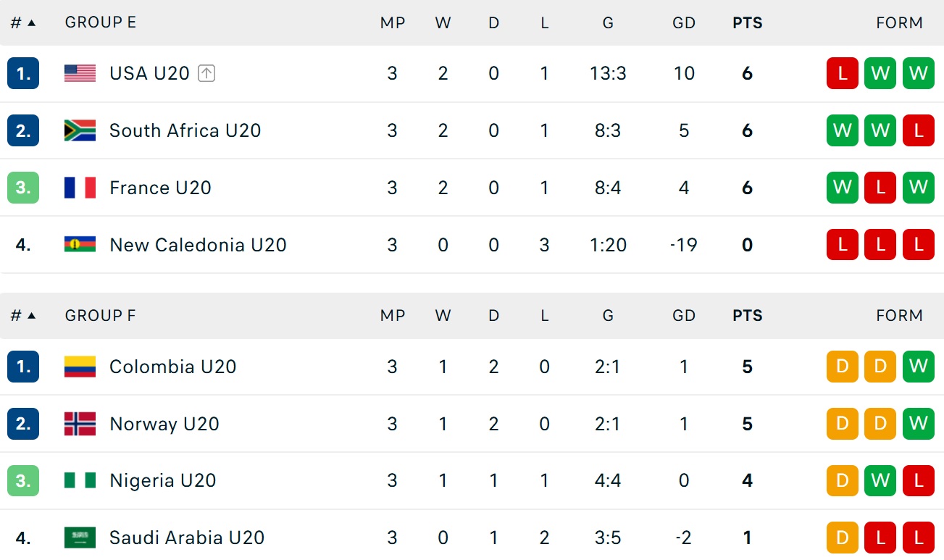Click the Norway U20 flag icon
This screenshot has height=560, width=944.
80,424
